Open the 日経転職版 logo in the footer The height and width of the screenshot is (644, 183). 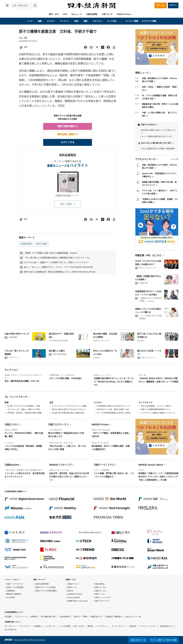tap(15, 532)
